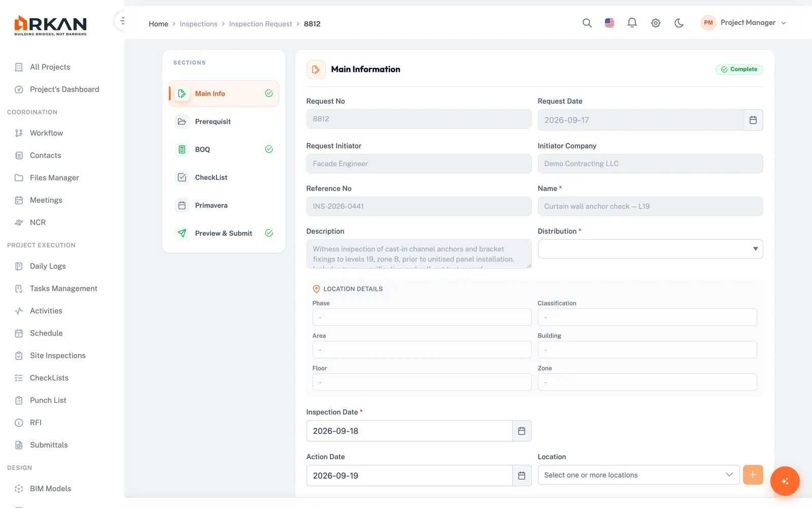Viewport: 812px width, 508px height.
Task: Open Site Inspections in sidebar
Action: point(57,356)
